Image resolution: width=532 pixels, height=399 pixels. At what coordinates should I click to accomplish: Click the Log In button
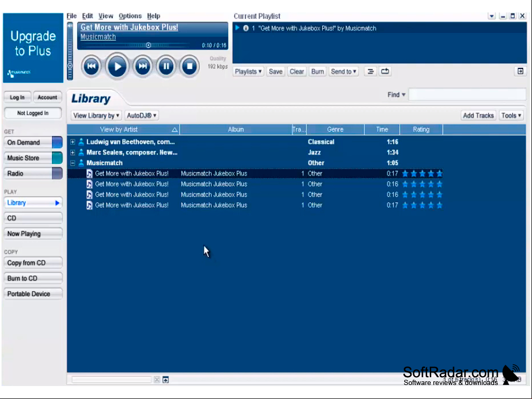(x=17, y=98)
